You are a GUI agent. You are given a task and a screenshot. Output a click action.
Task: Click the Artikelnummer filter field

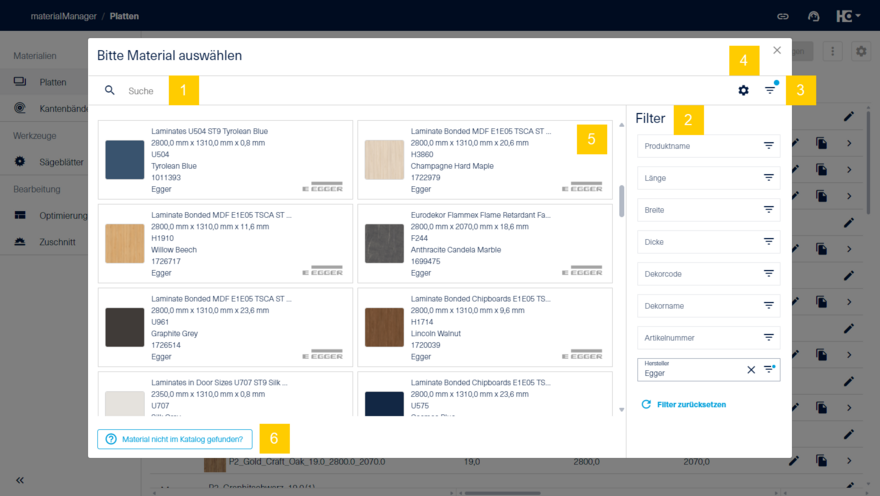(x=708, y=338)
